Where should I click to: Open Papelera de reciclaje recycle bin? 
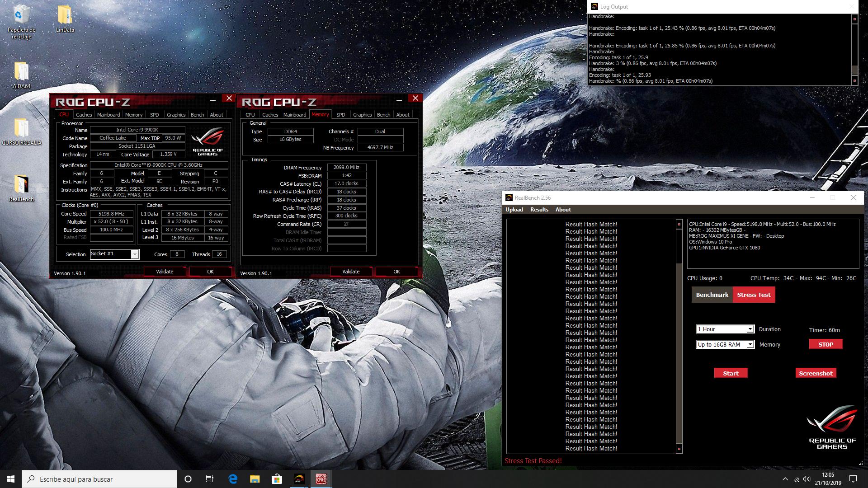(x=21, y=16)
